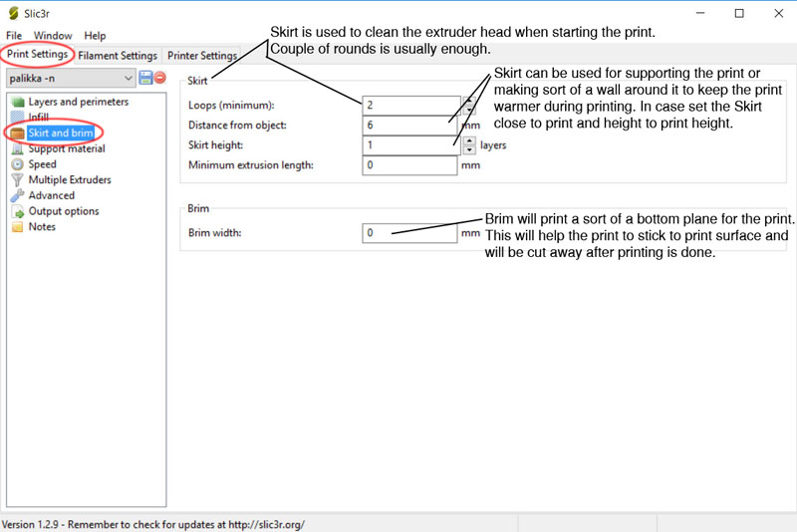
Task: Close the Slic3r window
Action: pos(779,13)
